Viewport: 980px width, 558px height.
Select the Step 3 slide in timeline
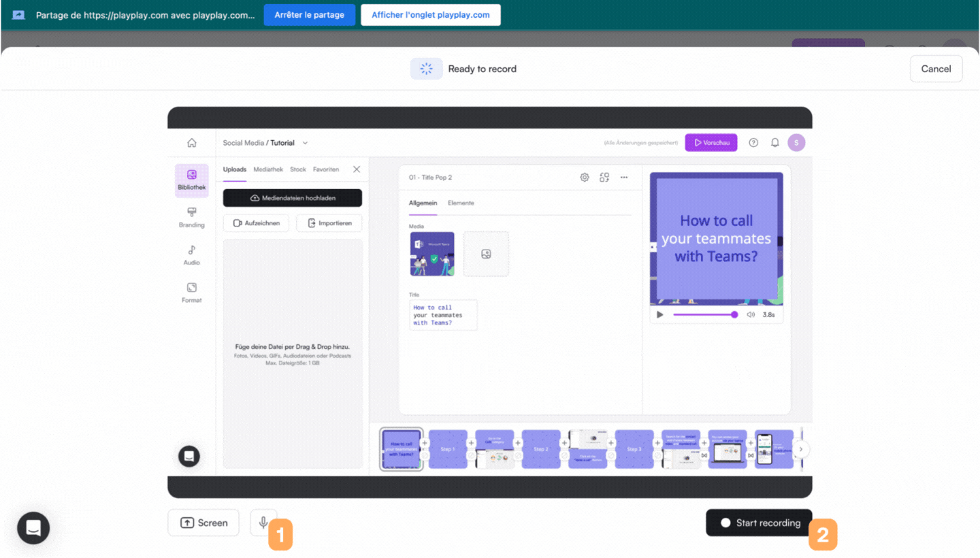tap(634, 449)
